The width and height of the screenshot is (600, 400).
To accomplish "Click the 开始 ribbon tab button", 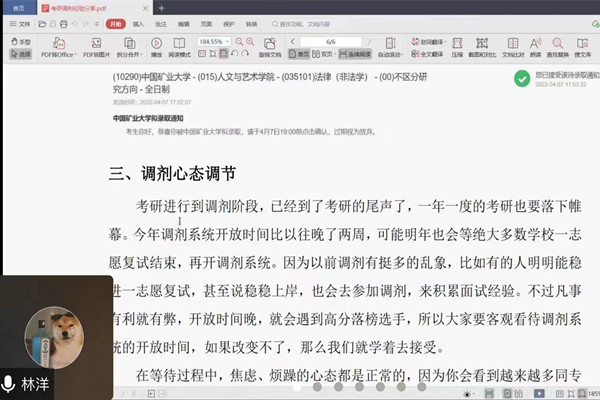I will pos(114,22).
